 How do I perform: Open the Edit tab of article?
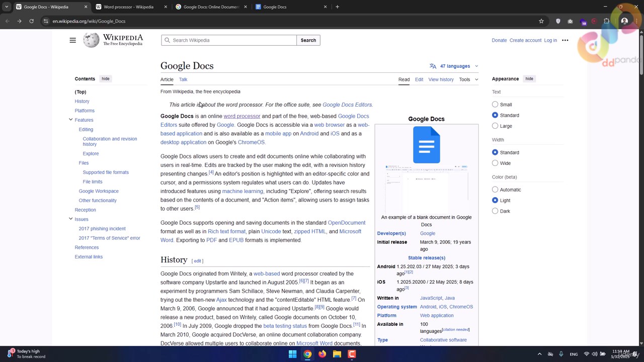coord(419,79)
